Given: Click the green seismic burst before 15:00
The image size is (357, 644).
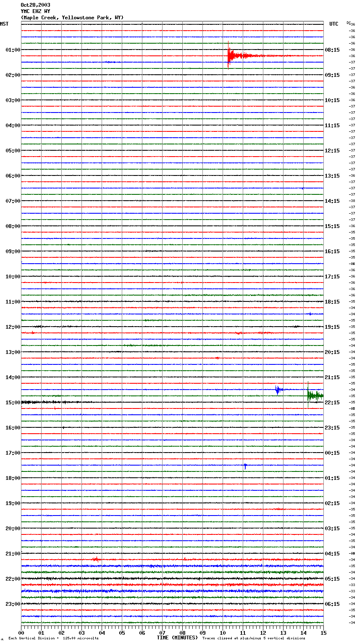Looking at the screenshot, I should click(315, 395).
